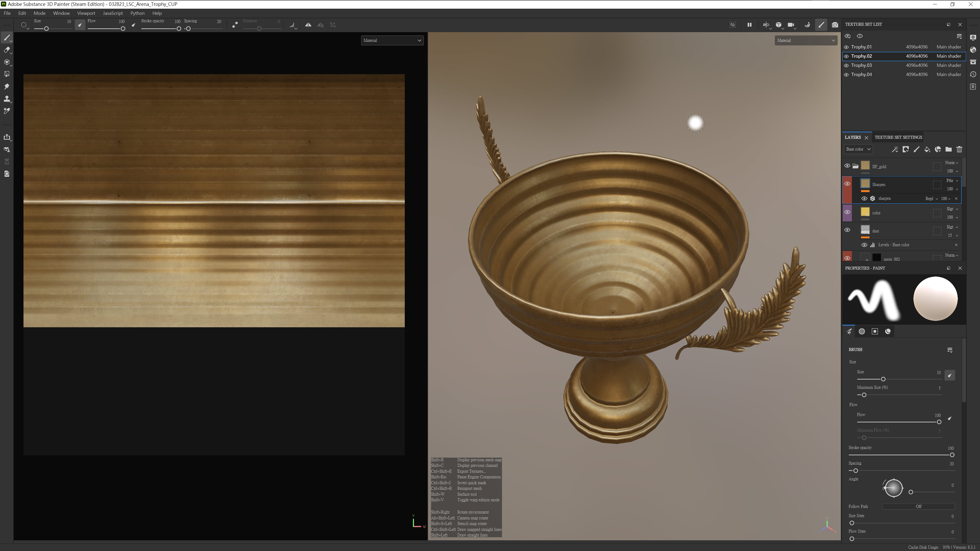Screen dimensions: 980x551
Task: Open the 2D view Material dropdown
Action: pos(392,40)
